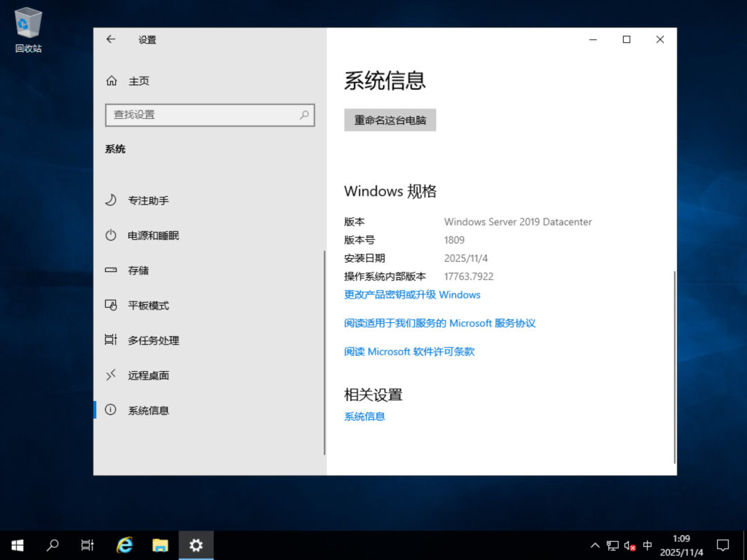Click the 系统信息 page title
The height and width of the screenshot is (560, 747).
(385, 80)
